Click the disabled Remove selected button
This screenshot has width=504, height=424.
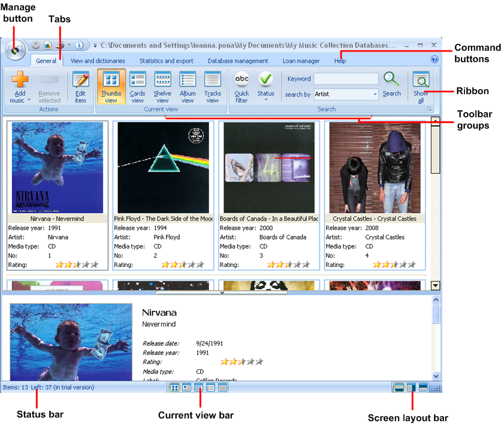49,87
